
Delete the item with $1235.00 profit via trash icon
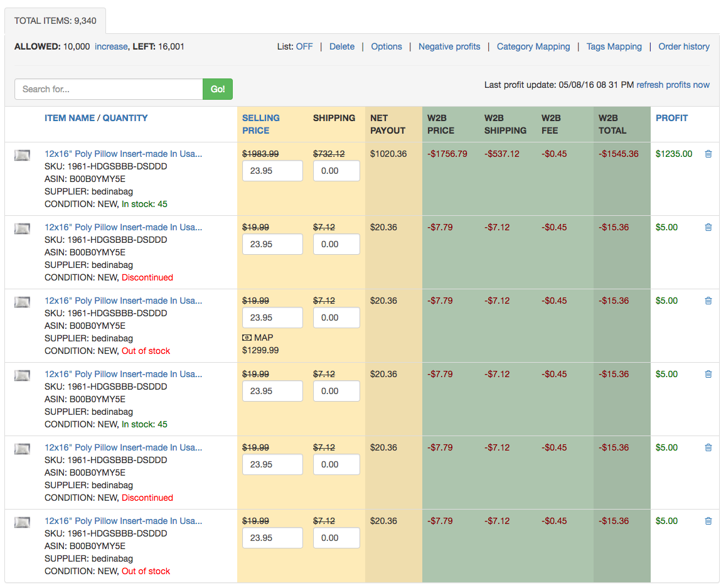[x=708, y=154]
